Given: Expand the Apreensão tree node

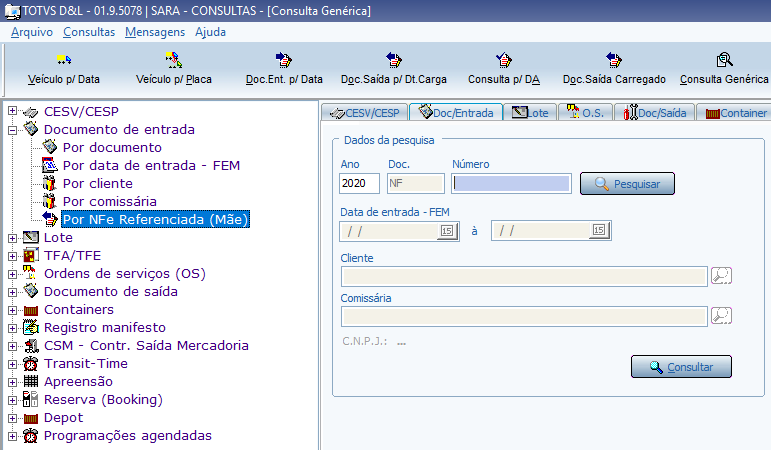Looking at the screenshot, I should [12, 382].
